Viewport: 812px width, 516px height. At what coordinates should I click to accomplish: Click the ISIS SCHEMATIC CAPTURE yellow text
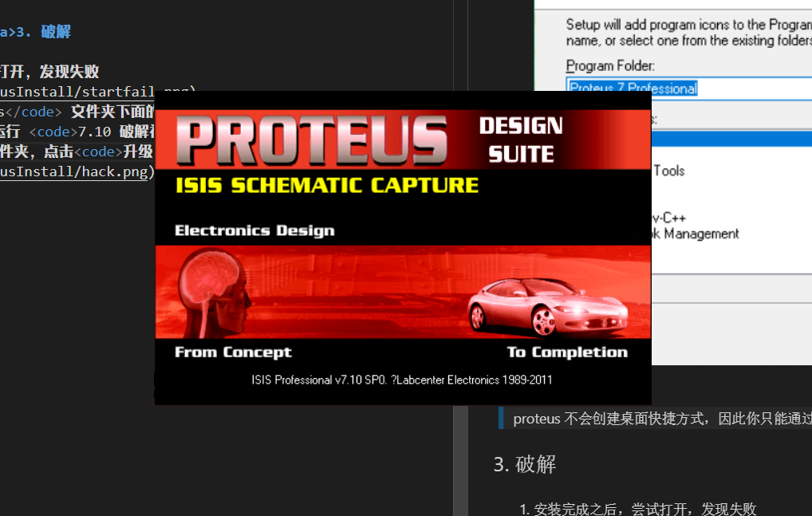(327, 186)
